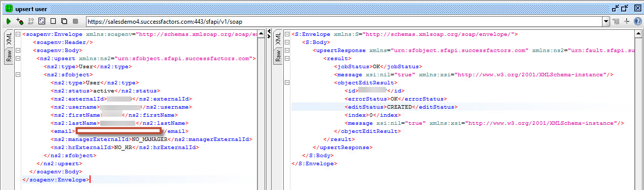Click in the endpoint URL field

344,21
